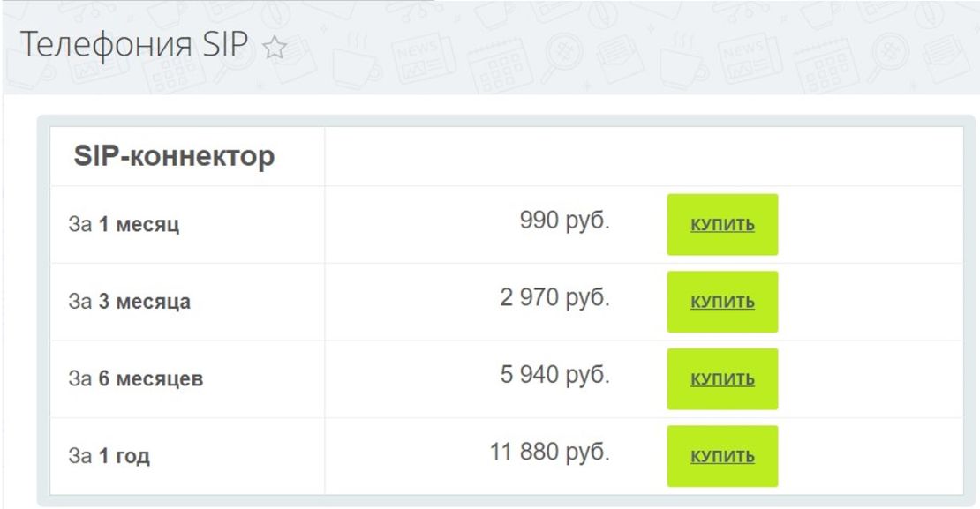Click the Телефония SIP page title
The width and height of the screenshot is (980, 509).
[x=134, y=46]
